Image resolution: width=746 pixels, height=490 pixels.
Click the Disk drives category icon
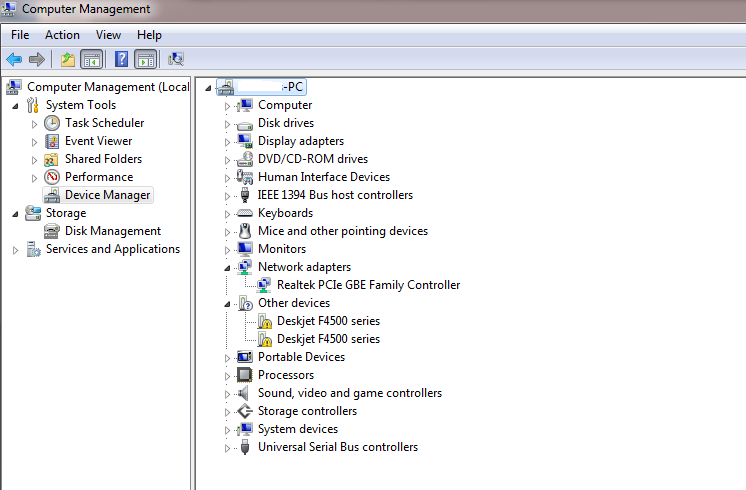pos(245,125)
